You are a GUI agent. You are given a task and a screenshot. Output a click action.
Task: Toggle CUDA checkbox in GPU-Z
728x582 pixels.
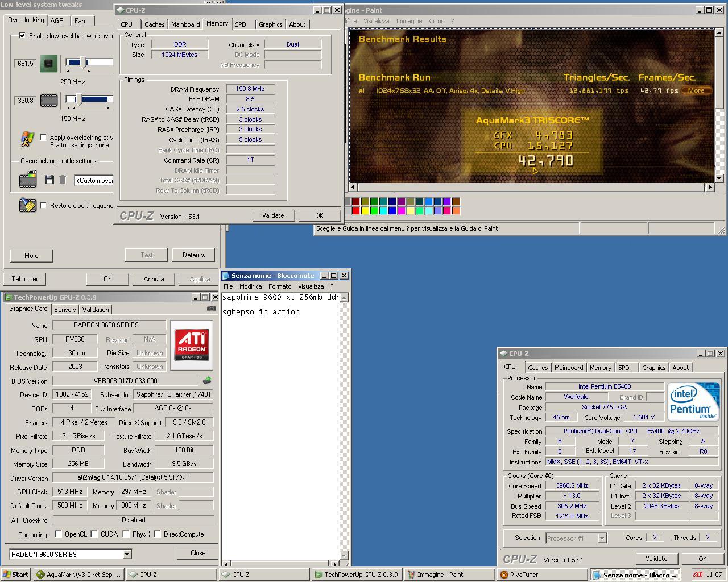tap(94, 534)
